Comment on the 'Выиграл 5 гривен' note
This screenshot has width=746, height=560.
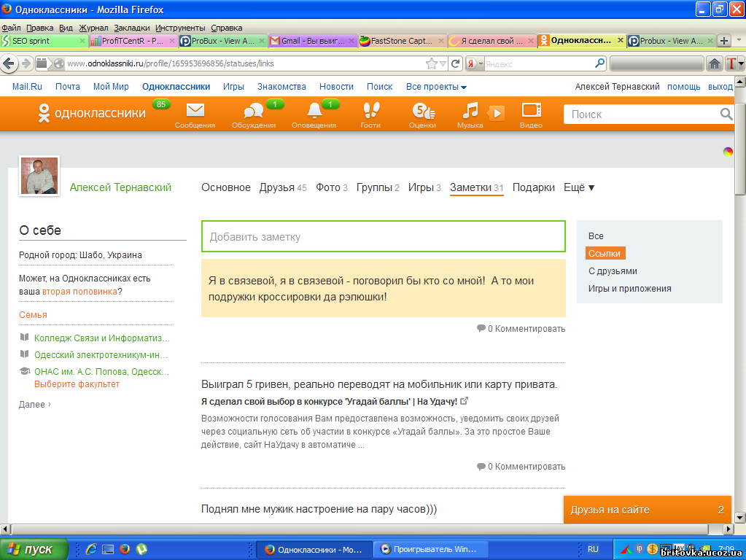[521, 467]
